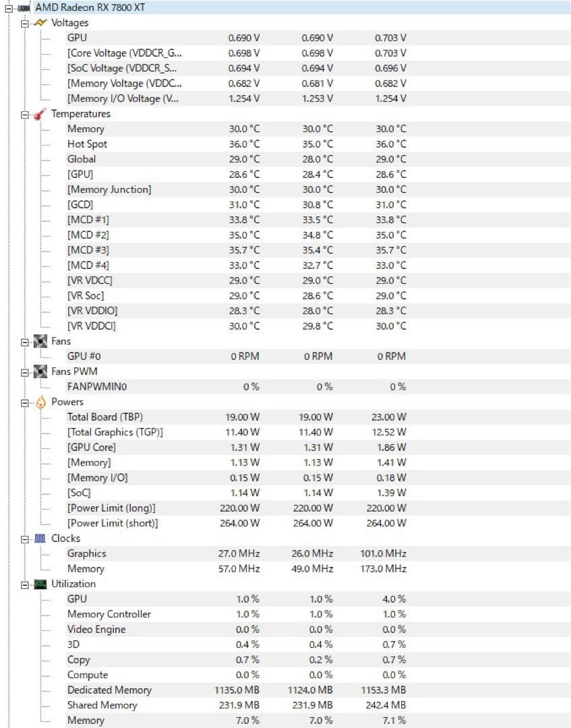The height and width of the screenshot is (728, 571).
Task: Click the Utilization category icon
Action: (42, 584)
